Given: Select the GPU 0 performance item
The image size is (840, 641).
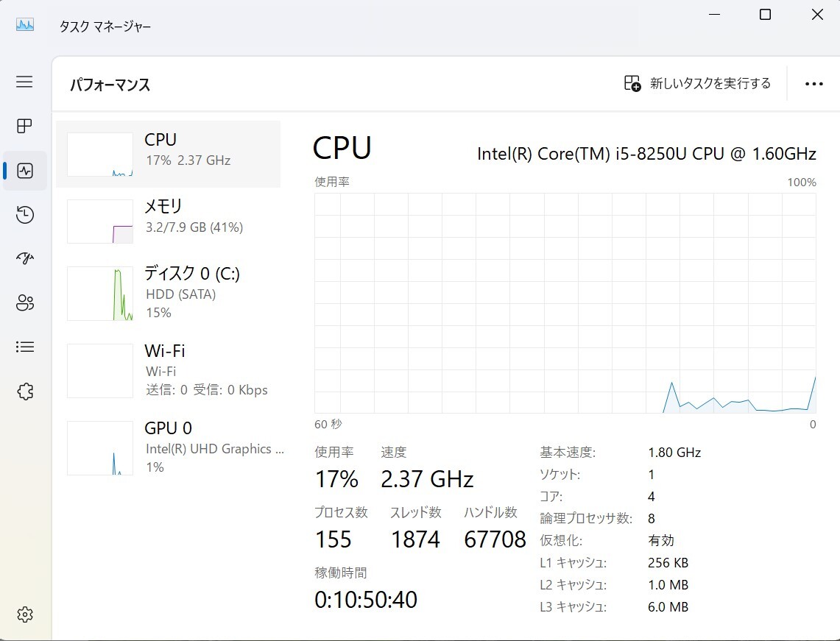Looking at the screenshot, I should [168, 447].
